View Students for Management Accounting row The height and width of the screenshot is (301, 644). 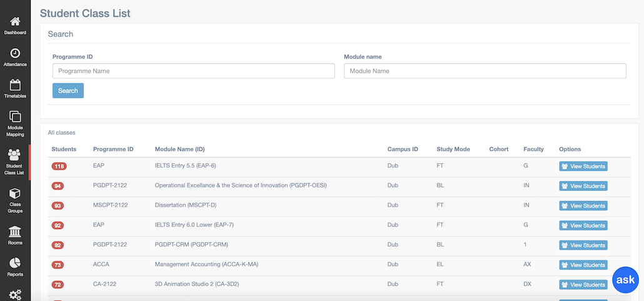[x=583, y=265]
